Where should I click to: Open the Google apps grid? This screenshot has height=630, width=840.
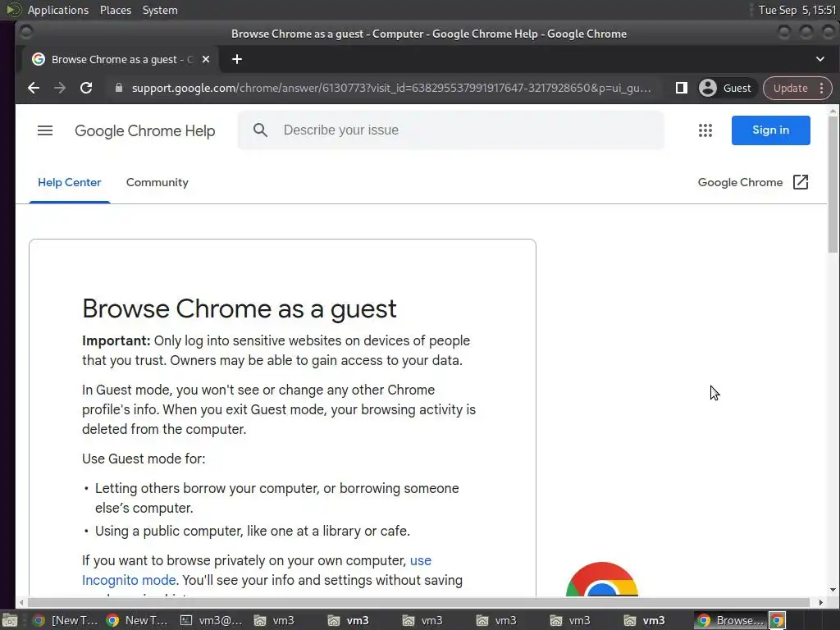pos(705,130)
